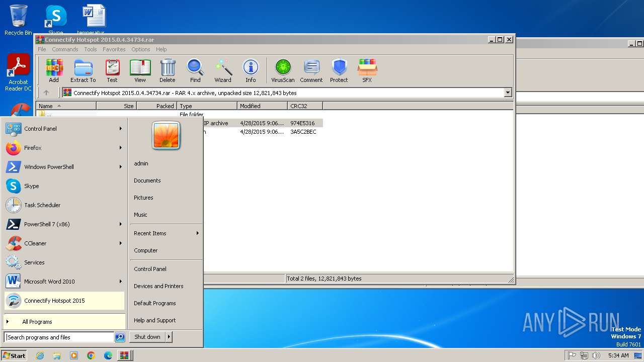The height and width of the screenshot is (362, 644).
Task: Launch Skype from Start menu
Action: pyautogui.click(x=64, y=186)
